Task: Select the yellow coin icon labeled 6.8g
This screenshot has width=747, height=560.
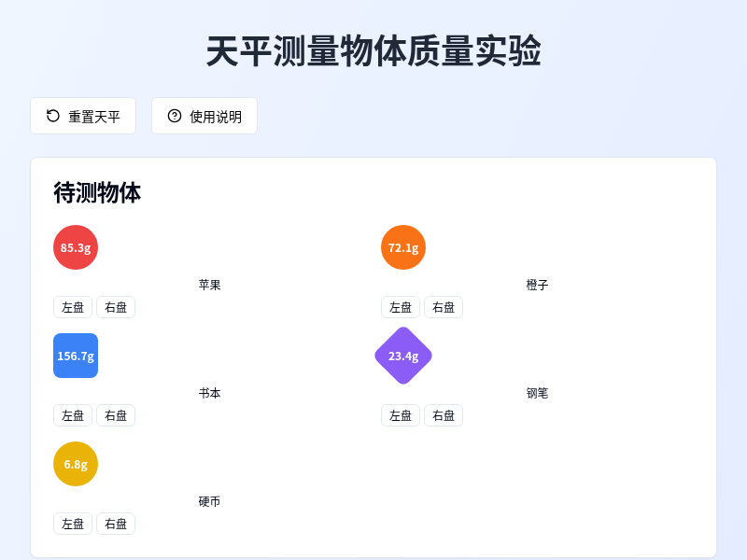Action: [76, 464]
